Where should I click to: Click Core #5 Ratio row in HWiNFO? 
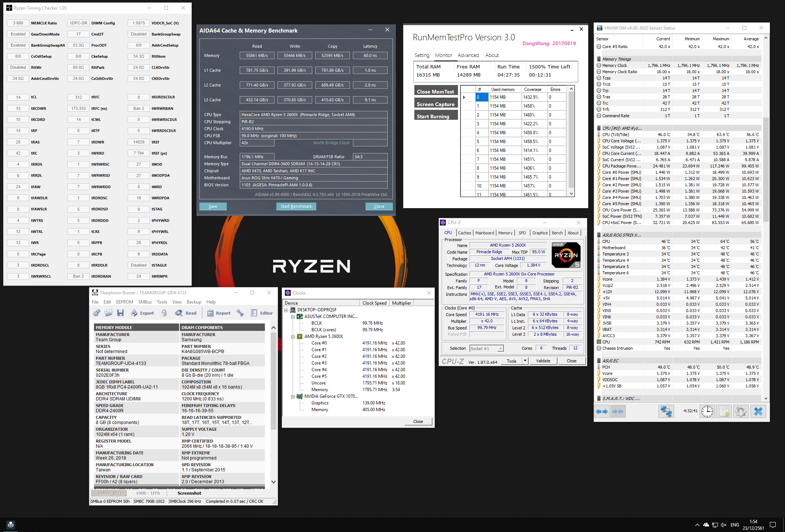tap(678, 47)
